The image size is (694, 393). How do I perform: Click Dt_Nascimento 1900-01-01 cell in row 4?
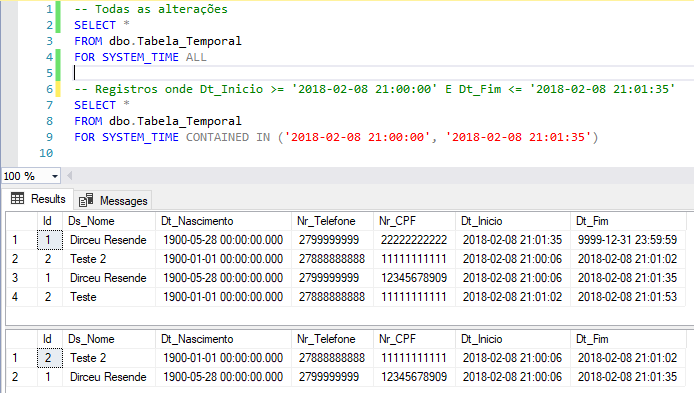224,297
